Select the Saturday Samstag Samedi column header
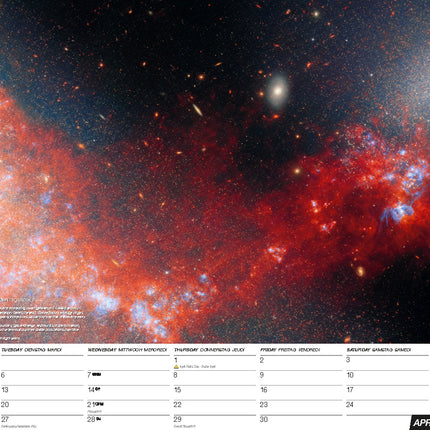 (378, 350)
